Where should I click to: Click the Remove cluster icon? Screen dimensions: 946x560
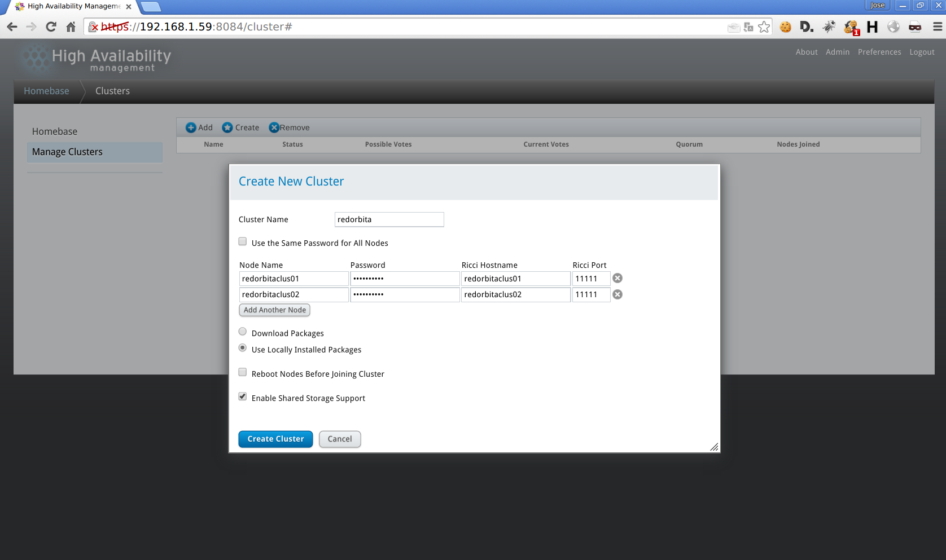(274, 127)
